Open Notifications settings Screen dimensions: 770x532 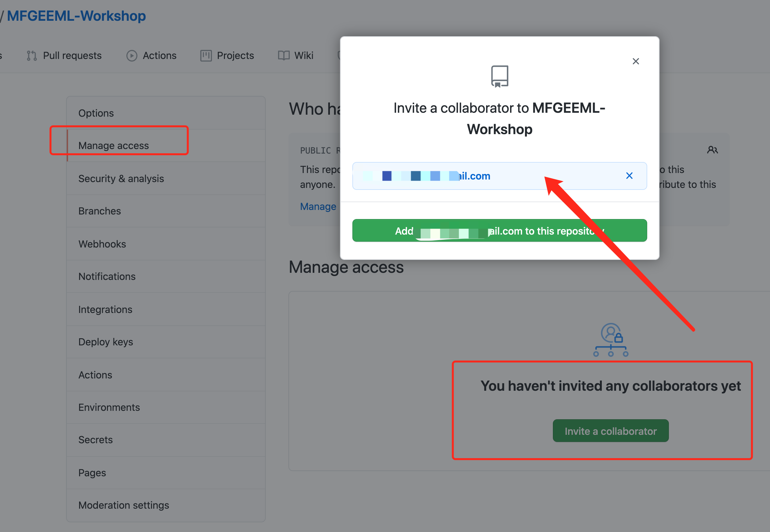pyautogui.click(x=166, y=276)
